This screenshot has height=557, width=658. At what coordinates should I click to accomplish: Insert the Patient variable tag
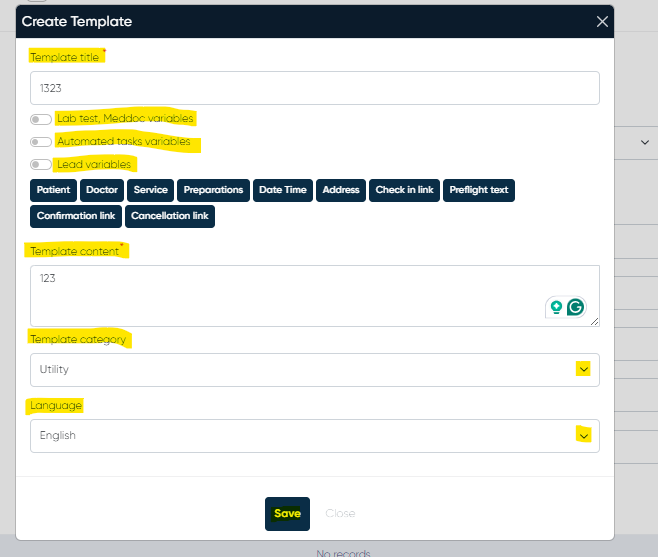click(x=53, y=190)
